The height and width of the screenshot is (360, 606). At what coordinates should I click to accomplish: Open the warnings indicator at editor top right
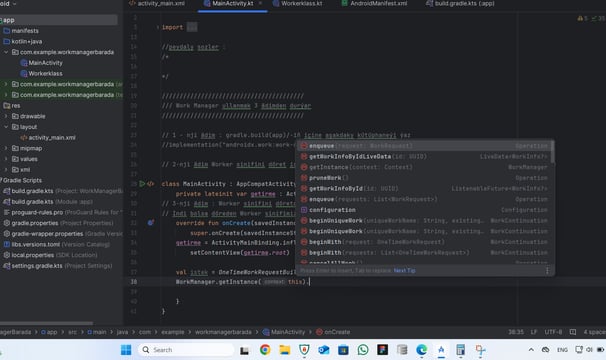[x=582, y=18]
